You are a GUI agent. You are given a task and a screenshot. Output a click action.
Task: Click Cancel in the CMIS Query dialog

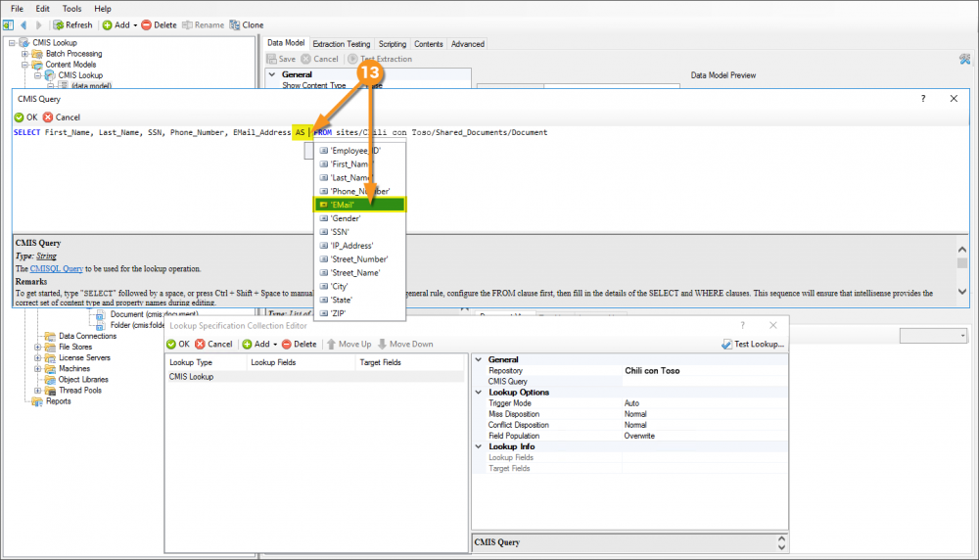[62, 117]
